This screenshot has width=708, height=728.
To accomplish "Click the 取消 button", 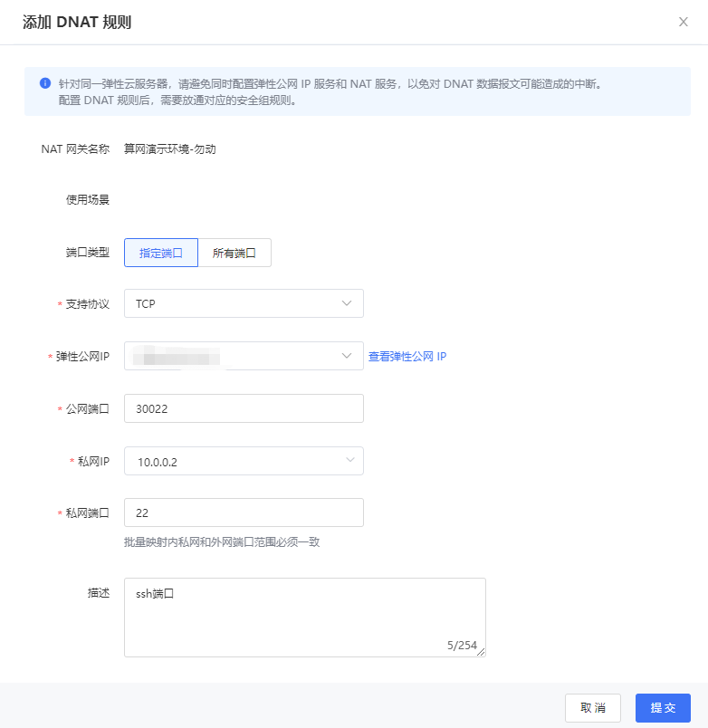I will 593,707.
